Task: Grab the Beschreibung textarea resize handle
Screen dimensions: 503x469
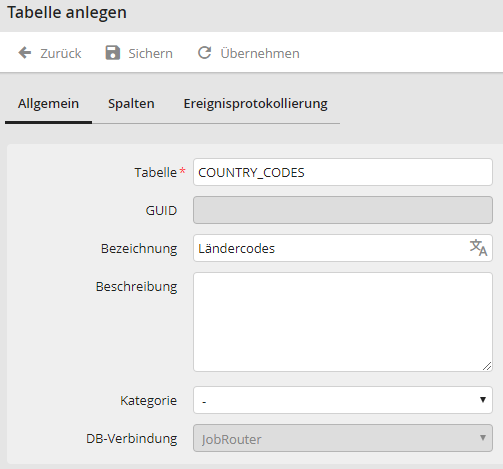Action: (487, 366)
